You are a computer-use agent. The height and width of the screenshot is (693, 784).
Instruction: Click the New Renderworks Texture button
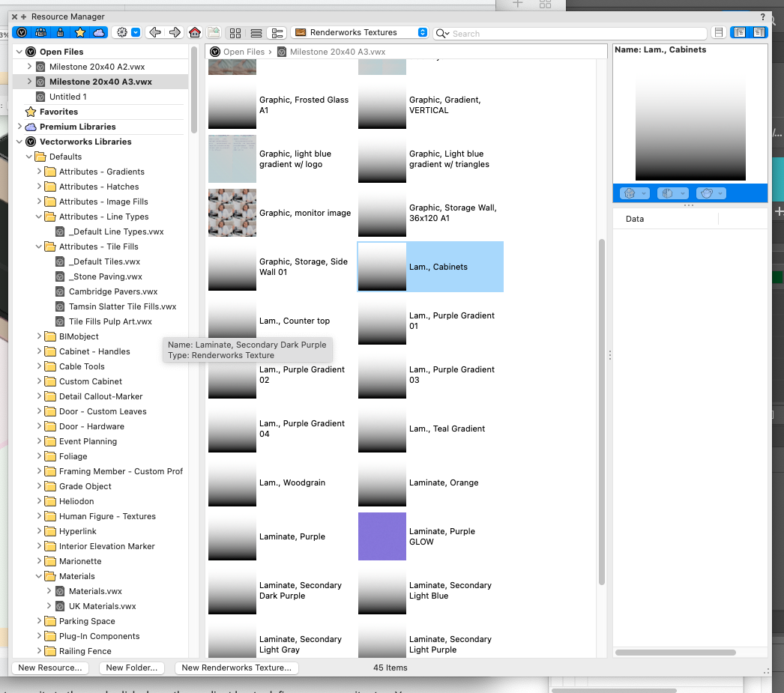[x=236, y=668]
